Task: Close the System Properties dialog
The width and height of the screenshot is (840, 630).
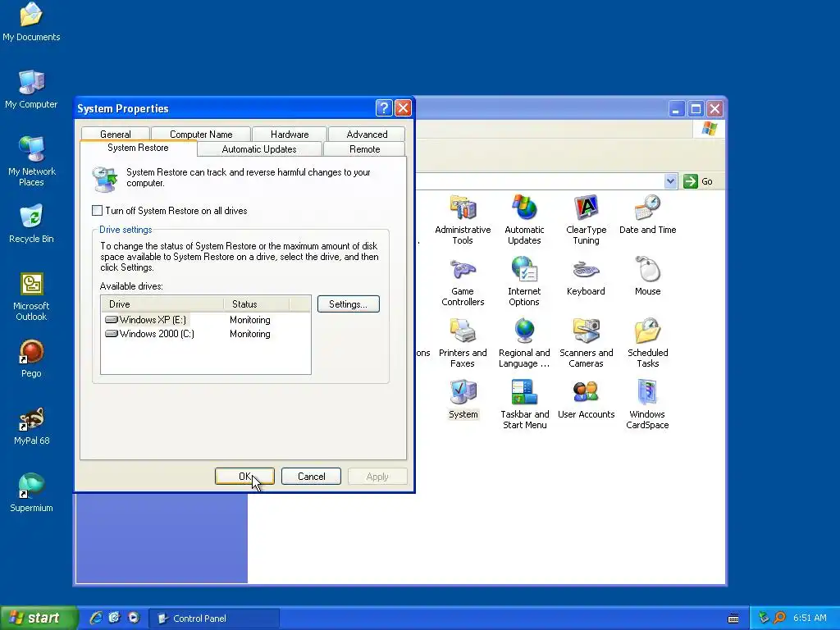Action: [x=403, y=108]
